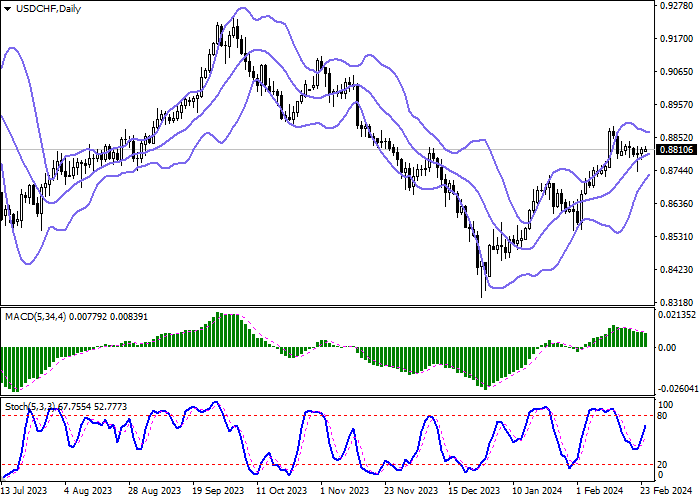This screenshot has width=700, height=500.
Task: Select the 0.90650 price scale value
Action: pyautogui.click(x=677, y=71)
